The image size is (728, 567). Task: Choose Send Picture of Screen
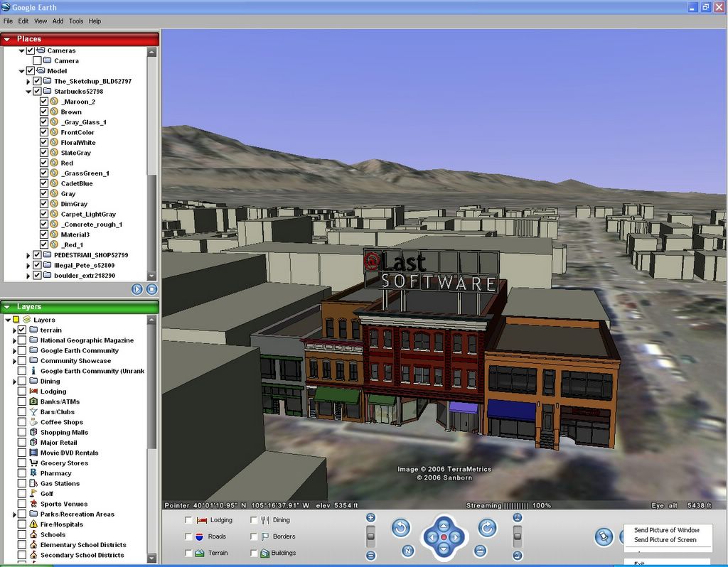pos(665,539)
